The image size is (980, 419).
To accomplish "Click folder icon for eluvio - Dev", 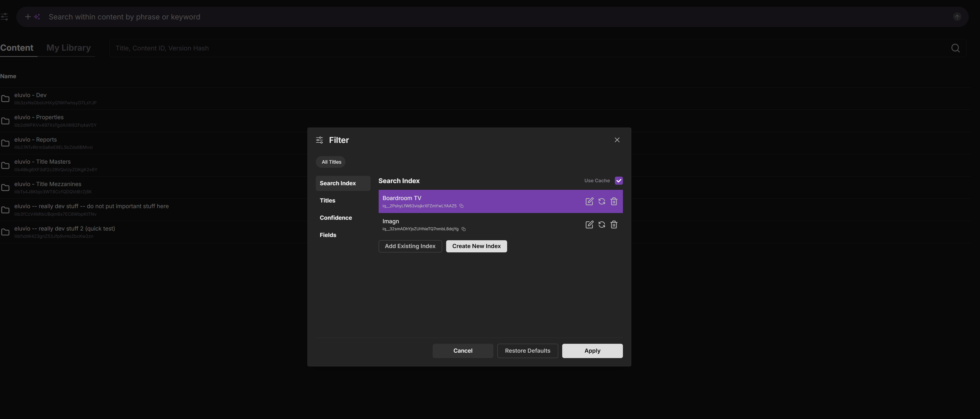I will pos(5,99).
